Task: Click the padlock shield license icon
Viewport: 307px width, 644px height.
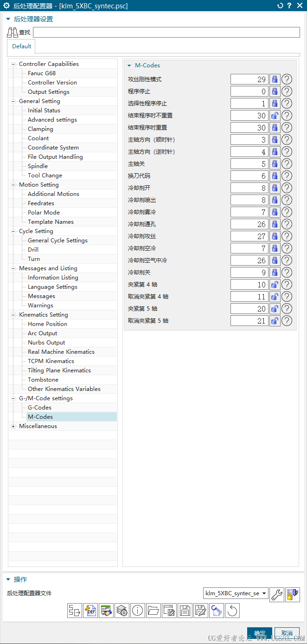Action: tap(293, 595)
